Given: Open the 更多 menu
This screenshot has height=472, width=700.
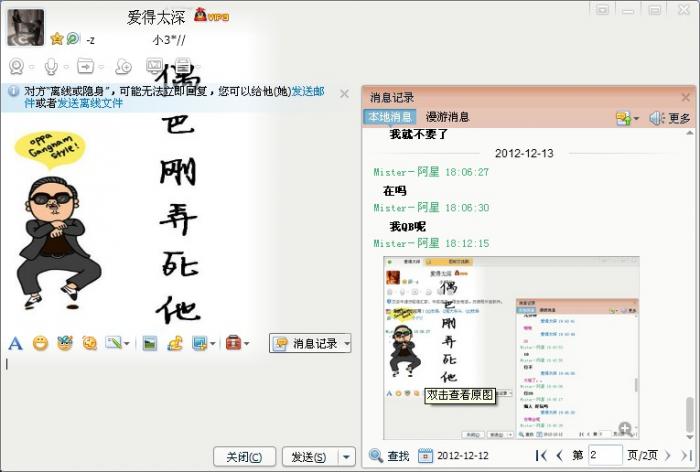Looking at the screenshot, I should [x=679, y=118].
